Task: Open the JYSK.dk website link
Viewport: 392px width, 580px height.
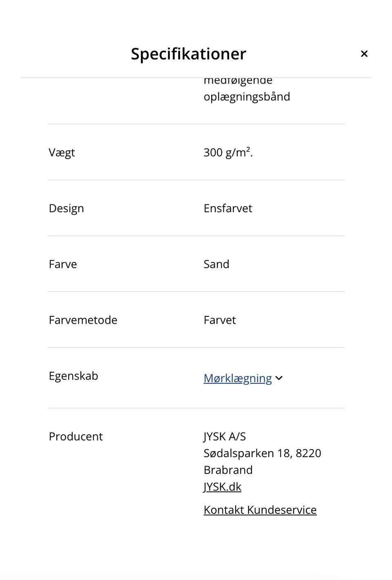Action: pos(223,487)
